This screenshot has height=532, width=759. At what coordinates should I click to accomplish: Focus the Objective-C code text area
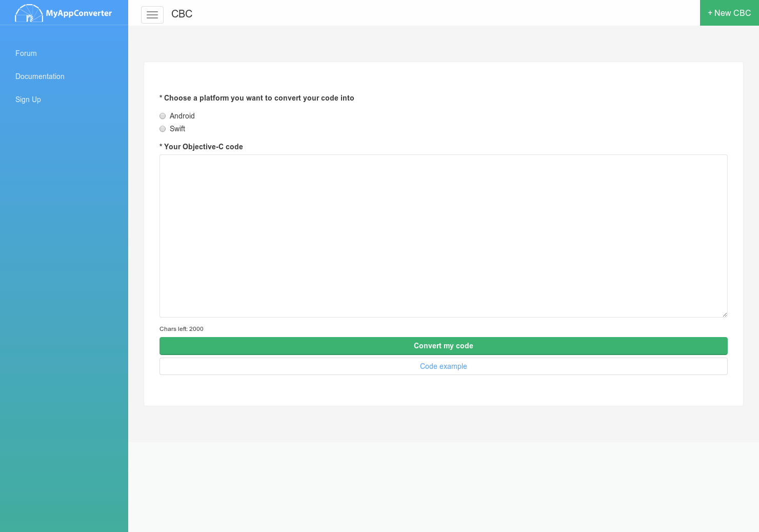(x=444, y=236)
